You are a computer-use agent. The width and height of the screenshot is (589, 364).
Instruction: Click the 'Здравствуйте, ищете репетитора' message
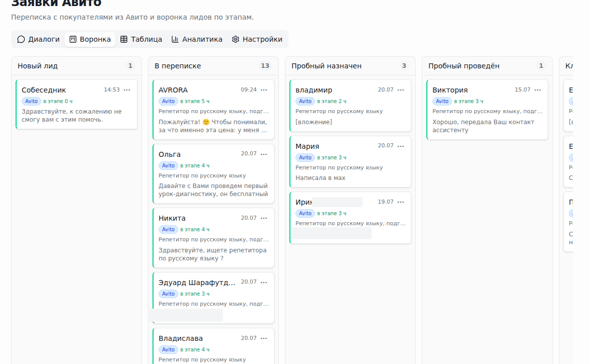tap(212, 254)
